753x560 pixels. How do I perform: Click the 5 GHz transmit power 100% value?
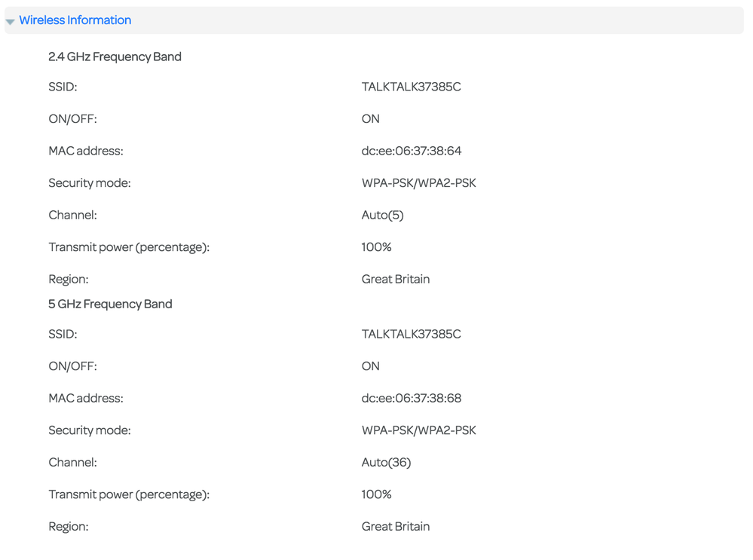tap(376, 494)
